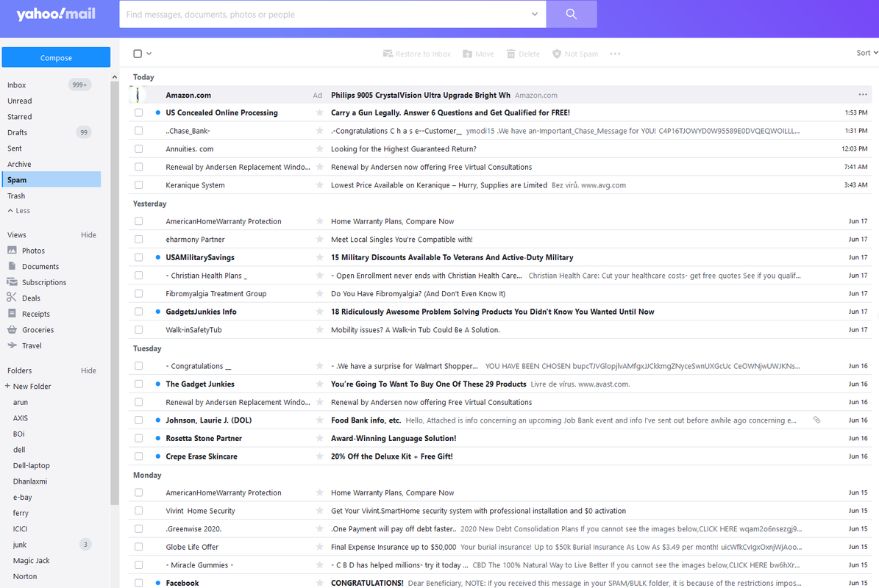Open the Documents view icon
This screenshot has width=879, height=588.
12,266
